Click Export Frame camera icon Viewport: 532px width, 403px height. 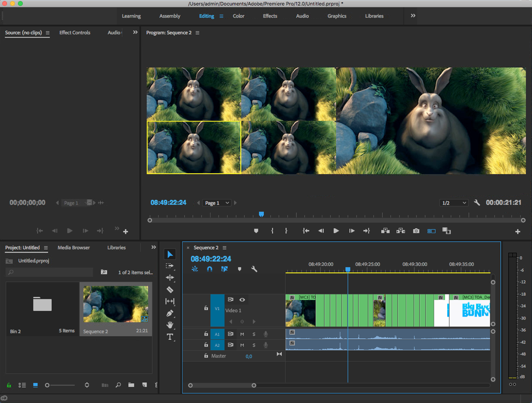tap(416, 231)
